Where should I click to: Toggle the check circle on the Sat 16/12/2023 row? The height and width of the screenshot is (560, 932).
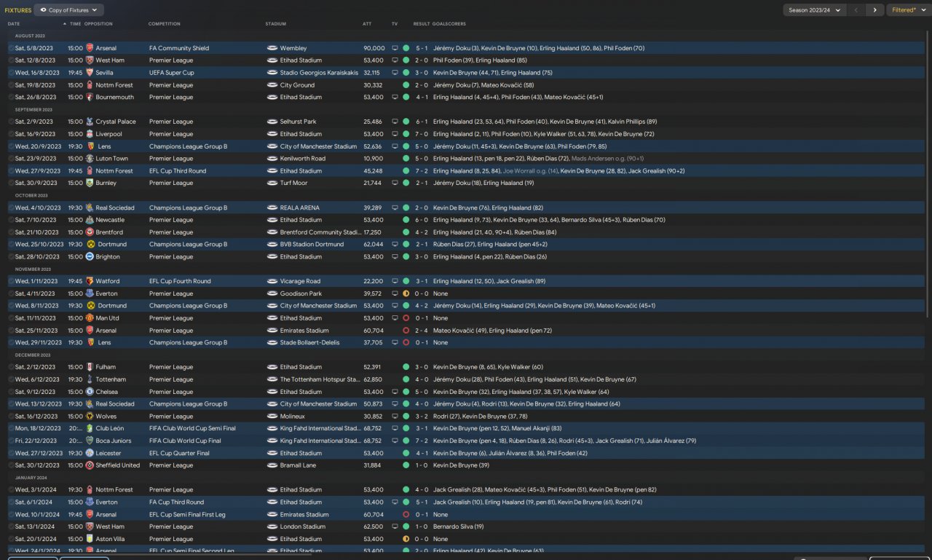coord(11,416)
